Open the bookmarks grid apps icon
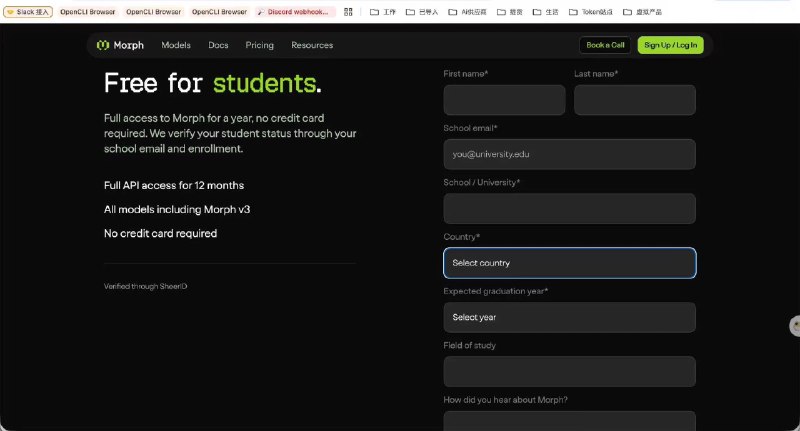 pos(348,12)
